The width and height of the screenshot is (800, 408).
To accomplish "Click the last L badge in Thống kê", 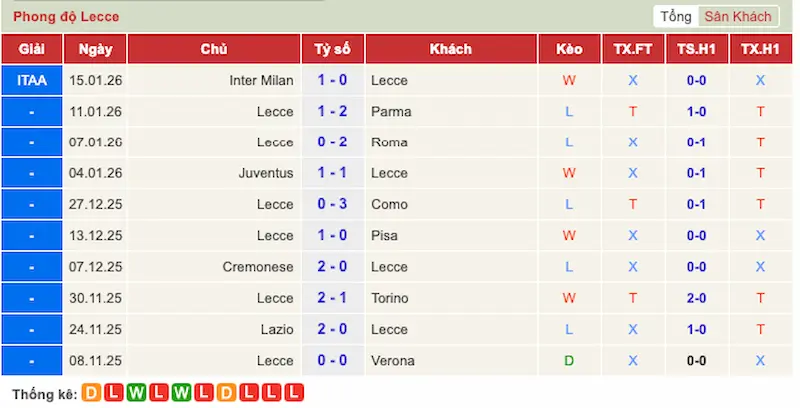I will (x=294, y=394).
